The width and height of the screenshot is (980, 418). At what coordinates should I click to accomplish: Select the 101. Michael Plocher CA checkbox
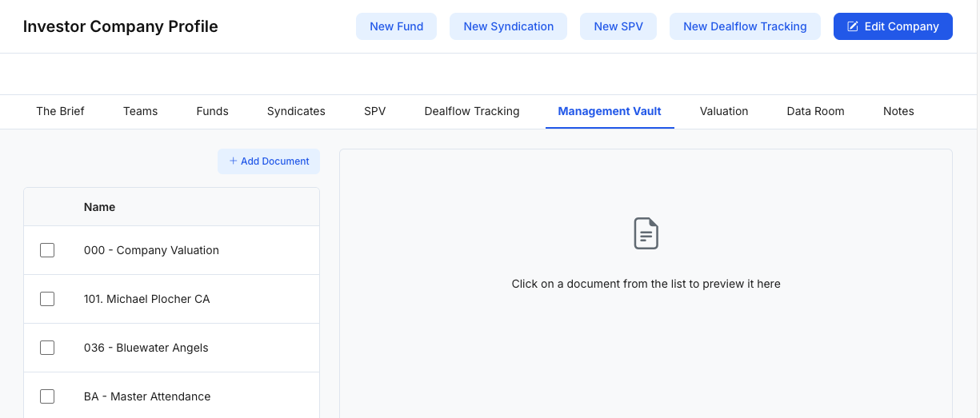[x=47, y=299]
